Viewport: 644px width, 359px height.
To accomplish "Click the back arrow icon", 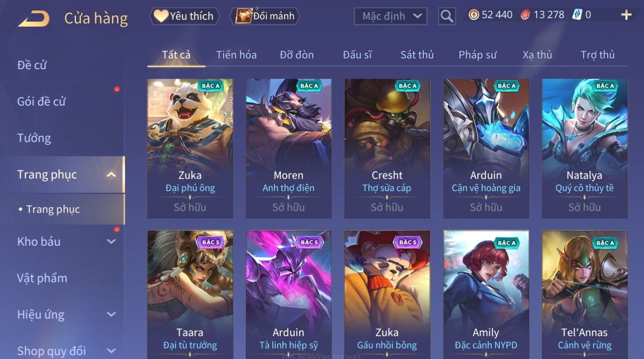I will pos(34,19).
